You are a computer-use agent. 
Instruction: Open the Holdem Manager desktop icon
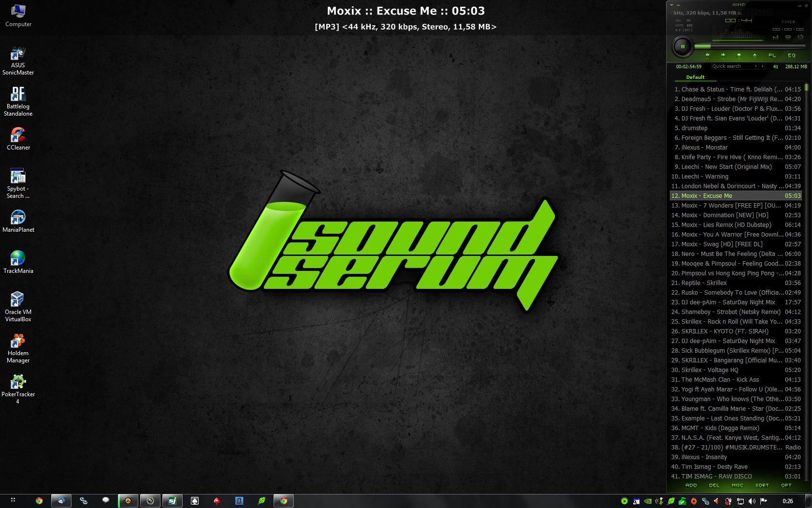click(x=18, y=348)
